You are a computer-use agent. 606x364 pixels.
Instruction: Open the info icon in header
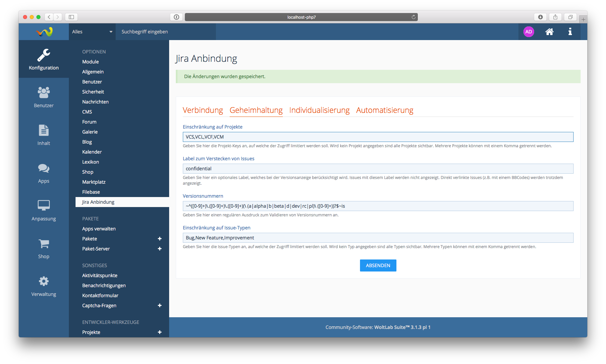570,32
